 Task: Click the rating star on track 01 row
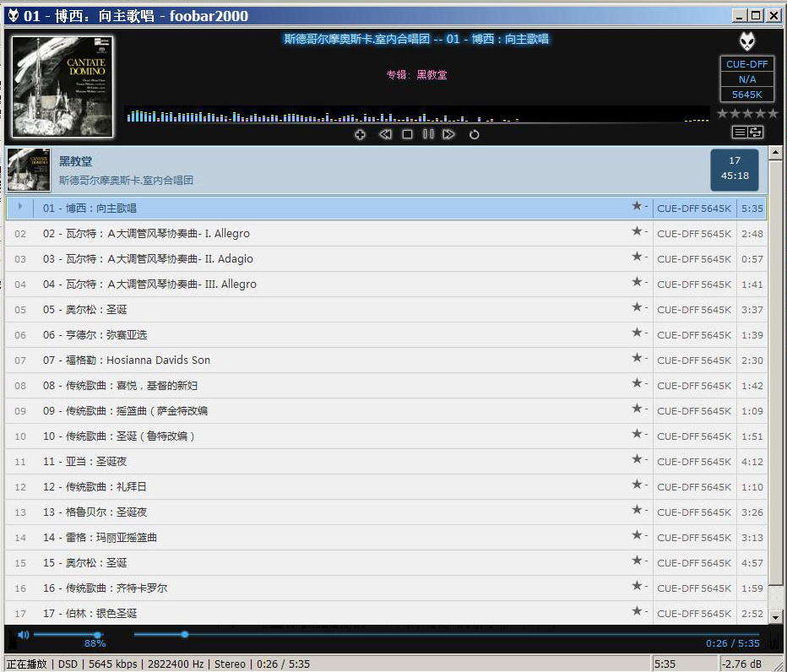pyautogui.click(x=637, y=206)
